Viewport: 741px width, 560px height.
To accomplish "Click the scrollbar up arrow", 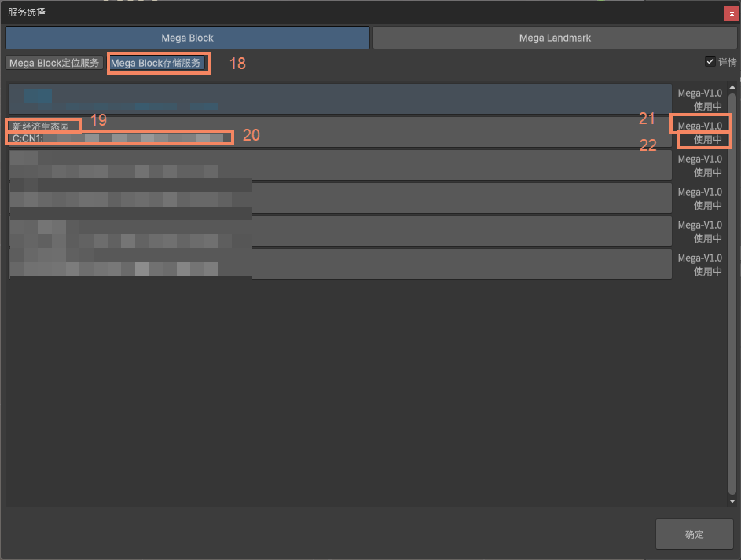I will tap(732, 89).
